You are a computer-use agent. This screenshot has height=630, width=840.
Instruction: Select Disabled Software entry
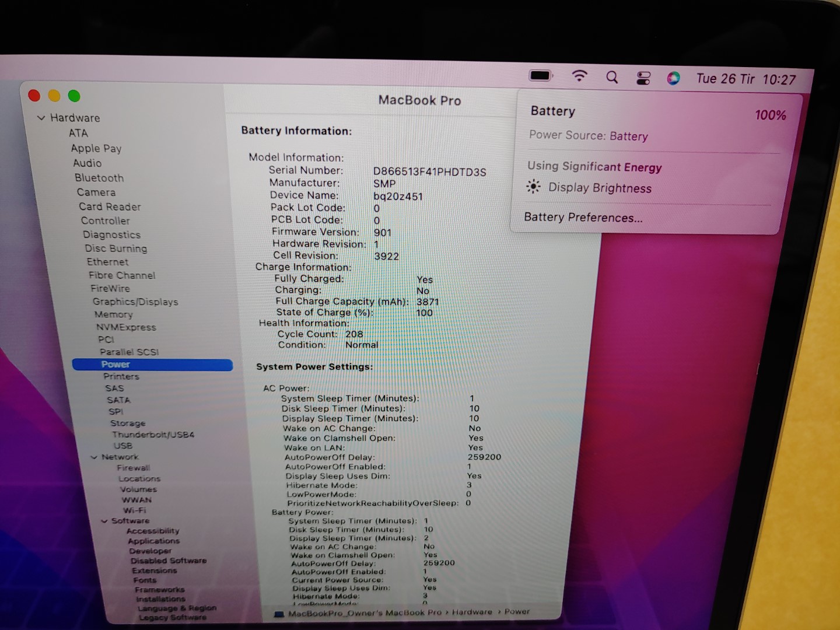pyautogui.click(x=169, y=561)
